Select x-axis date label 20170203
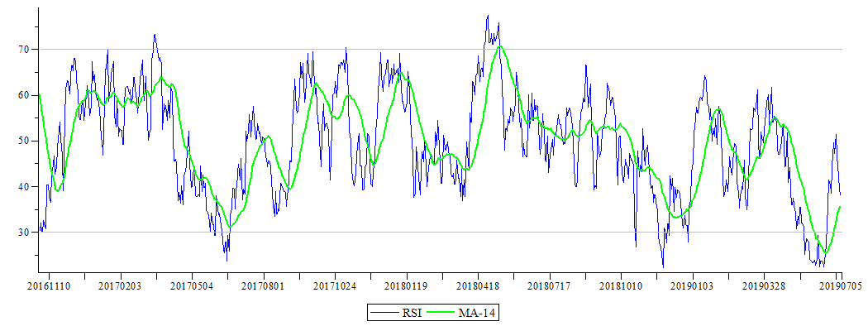 (x=122, y=286)
